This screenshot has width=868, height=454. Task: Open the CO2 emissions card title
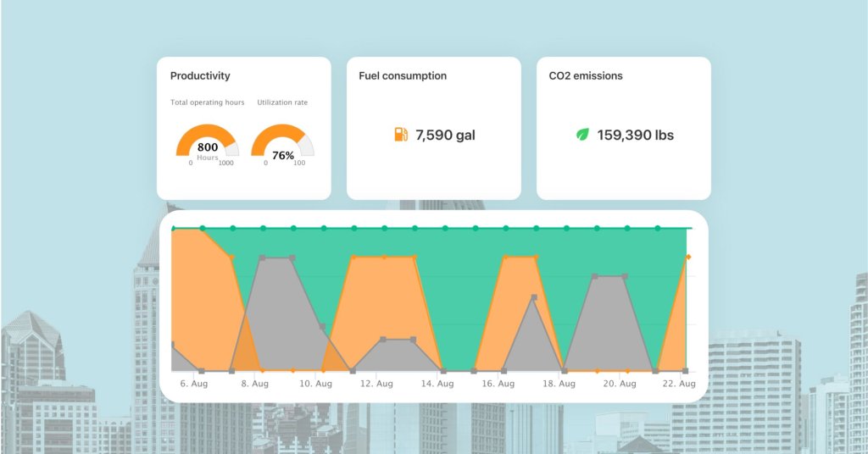click(586, 75)
